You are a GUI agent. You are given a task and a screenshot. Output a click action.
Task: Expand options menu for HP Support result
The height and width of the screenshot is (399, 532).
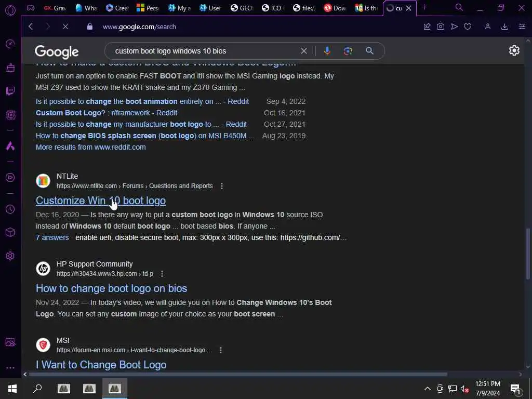point(162,273)
